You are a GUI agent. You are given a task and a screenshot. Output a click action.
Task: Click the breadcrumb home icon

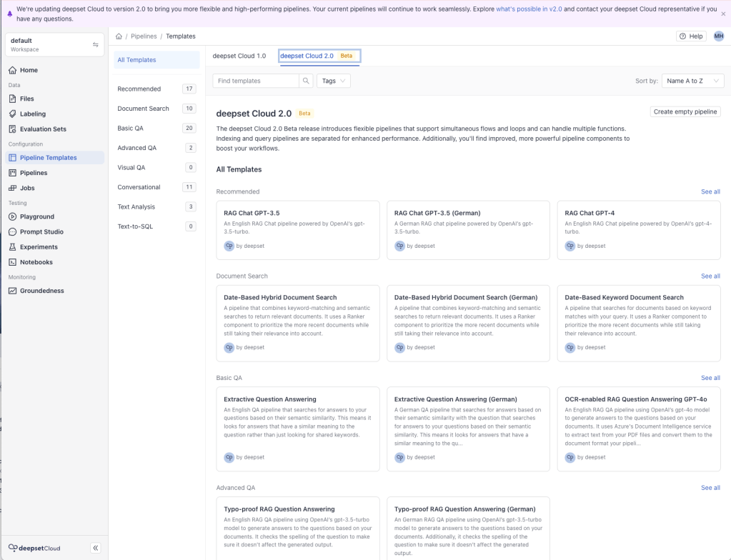coord(119,36)
